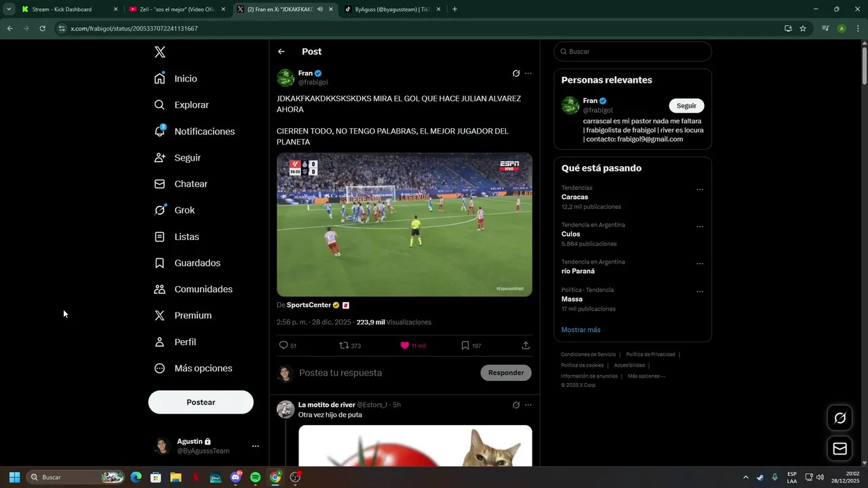Click the repost icon with 373
This screenshot has height=488, width=868.
pos(344,346)
